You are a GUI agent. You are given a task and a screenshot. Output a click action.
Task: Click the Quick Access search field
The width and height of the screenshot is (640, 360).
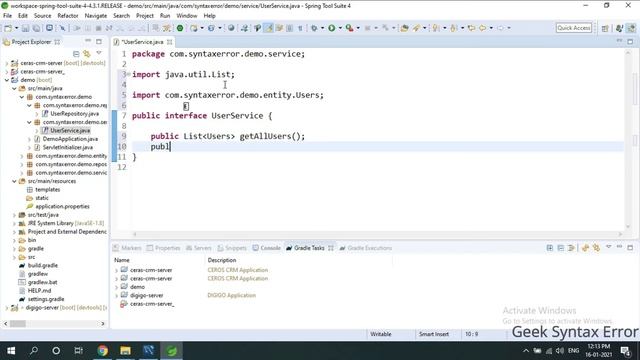[573, 28]
